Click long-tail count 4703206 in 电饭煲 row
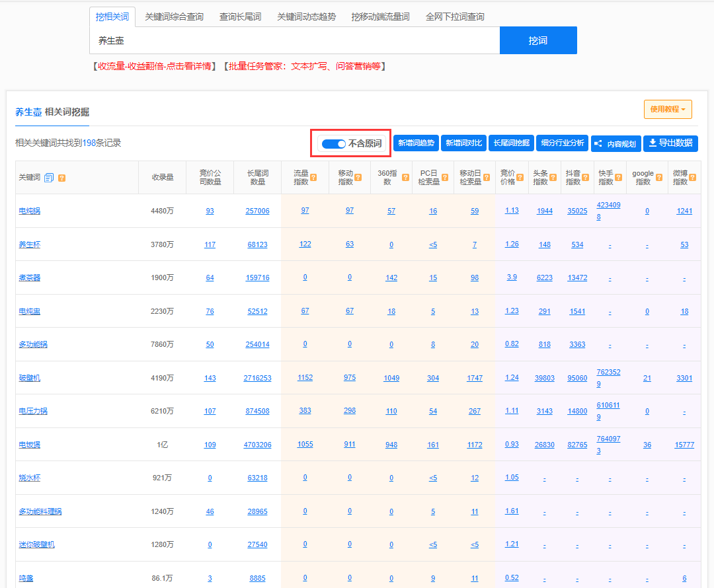Image resolution: width=714 pixels, height=588 pixels. (257, 445)
